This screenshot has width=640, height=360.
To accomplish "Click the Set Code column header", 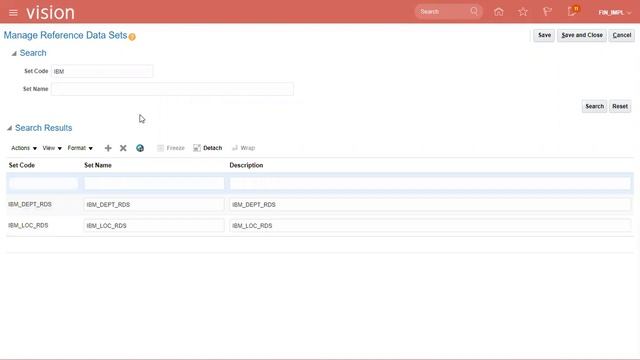I will (x=22, y=165).
